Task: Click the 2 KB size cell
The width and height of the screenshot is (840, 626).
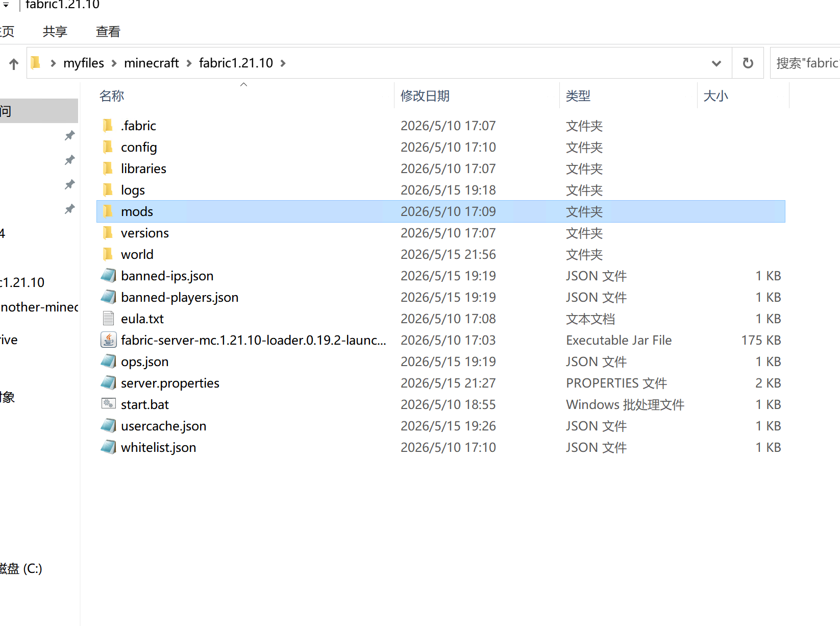Action: pos(768,383)
